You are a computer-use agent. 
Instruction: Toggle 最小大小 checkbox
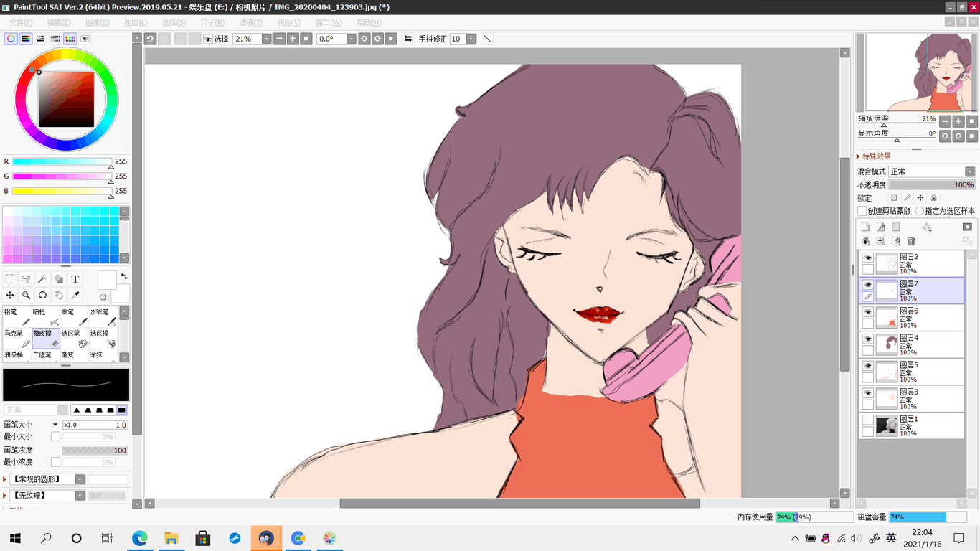[55, 436]
